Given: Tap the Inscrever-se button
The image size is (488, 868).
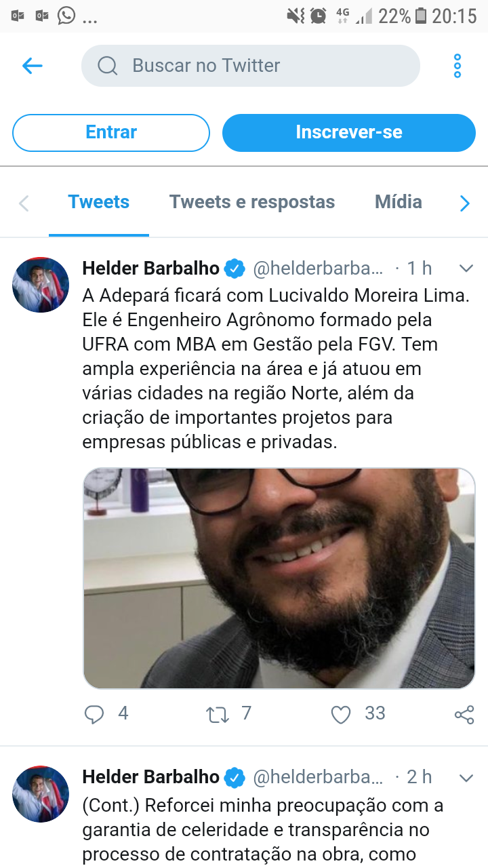Looking at the screenshot, I should click(x=349, y=132).
